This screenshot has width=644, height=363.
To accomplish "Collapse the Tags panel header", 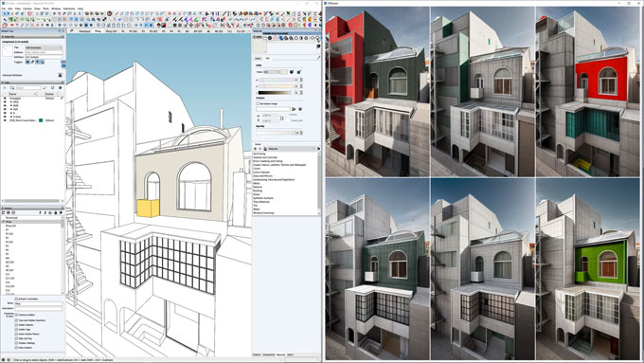I will pos(32,82).
